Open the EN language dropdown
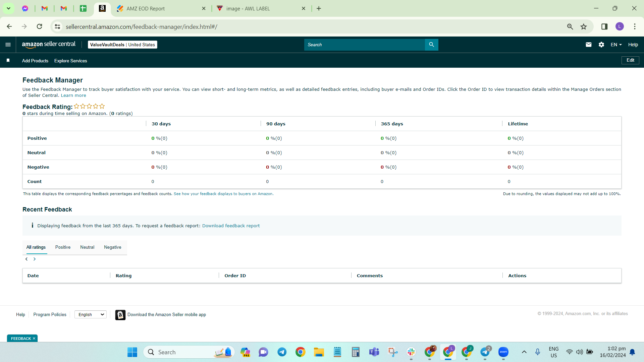This screenshot has height=362, width=644. pos(616,45)
